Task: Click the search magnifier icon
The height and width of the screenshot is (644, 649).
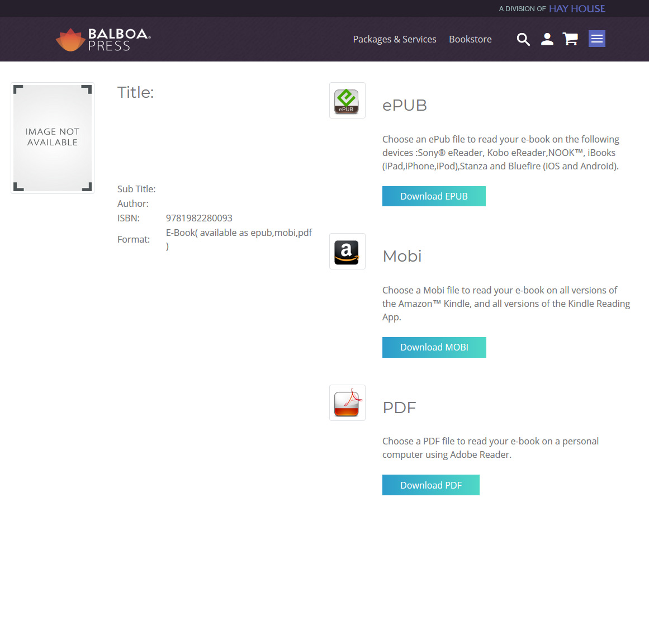Action: [x=523, y=39]
